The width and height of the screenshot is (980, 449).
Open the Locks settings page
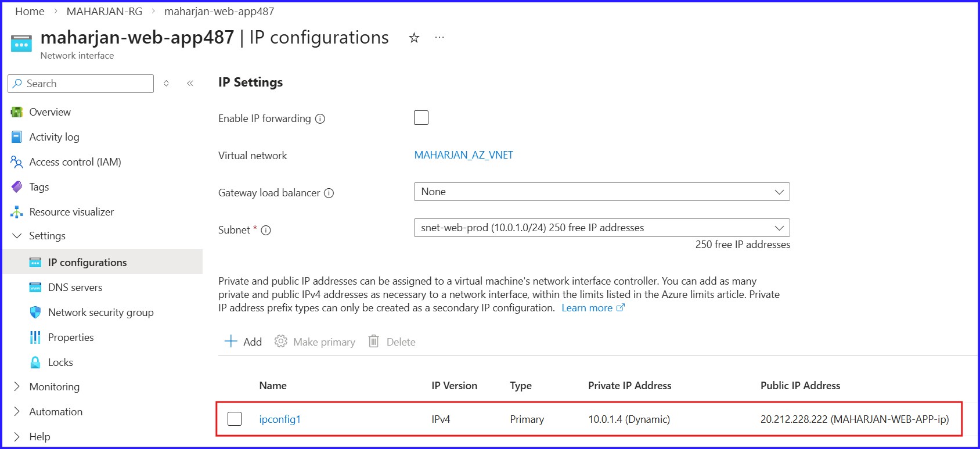[x=60, y=362]
